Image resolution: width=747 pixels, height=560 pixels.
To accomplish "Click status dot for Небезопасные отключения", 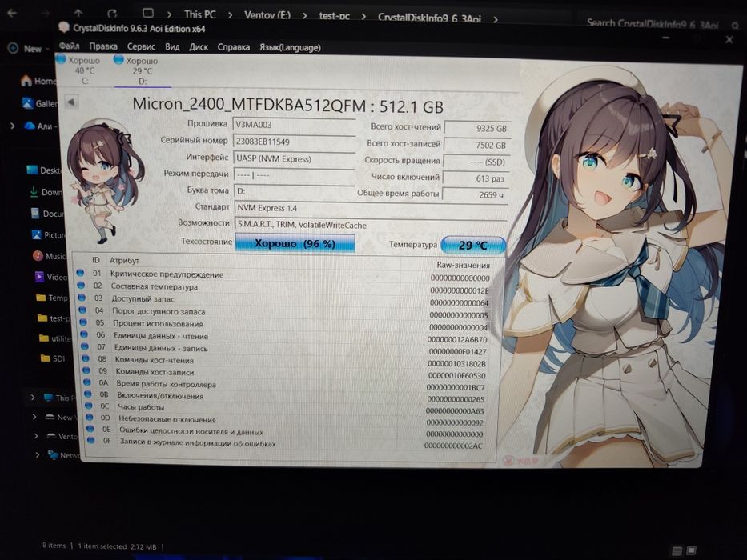I will click(x=90, y=417).
